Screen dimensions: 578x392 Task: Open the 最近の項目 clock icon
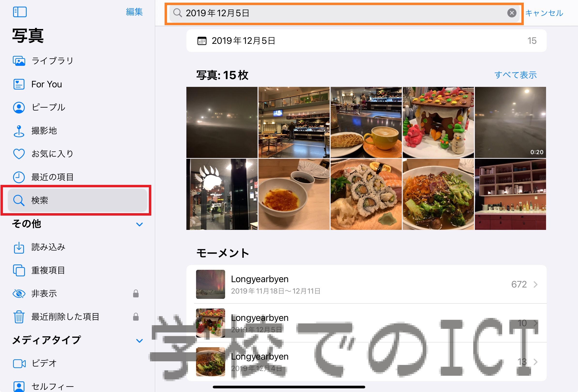point(19,177)
